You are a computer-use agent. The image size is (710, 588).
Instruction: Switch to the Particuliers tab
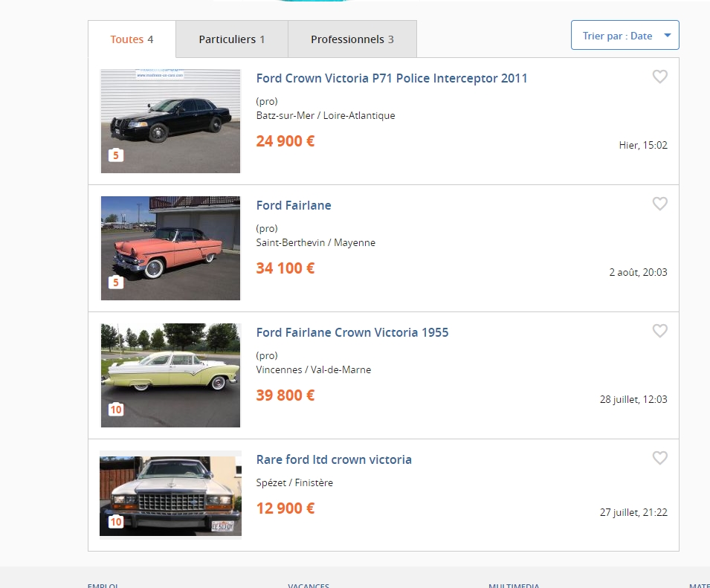click(231, 39)
